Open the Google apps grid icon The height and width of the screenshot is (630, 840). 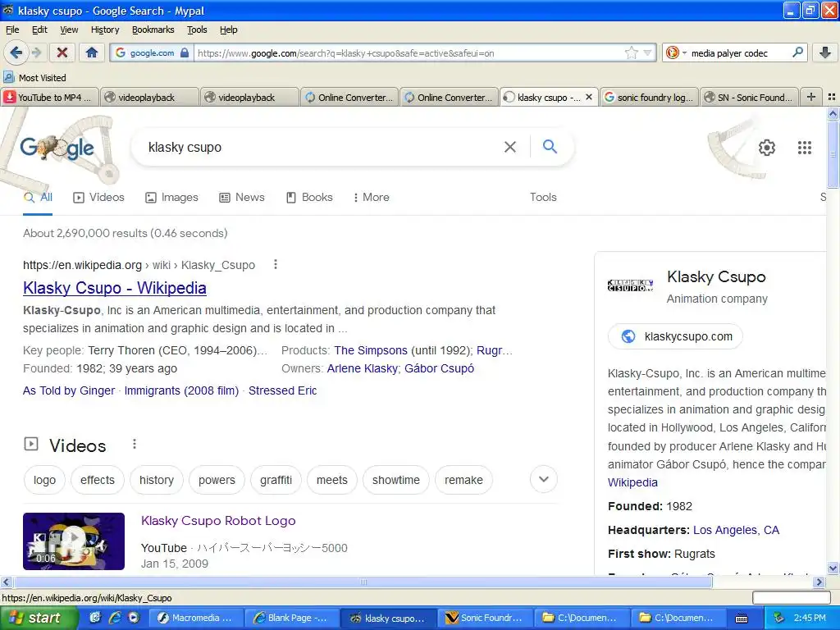[805, 148]
